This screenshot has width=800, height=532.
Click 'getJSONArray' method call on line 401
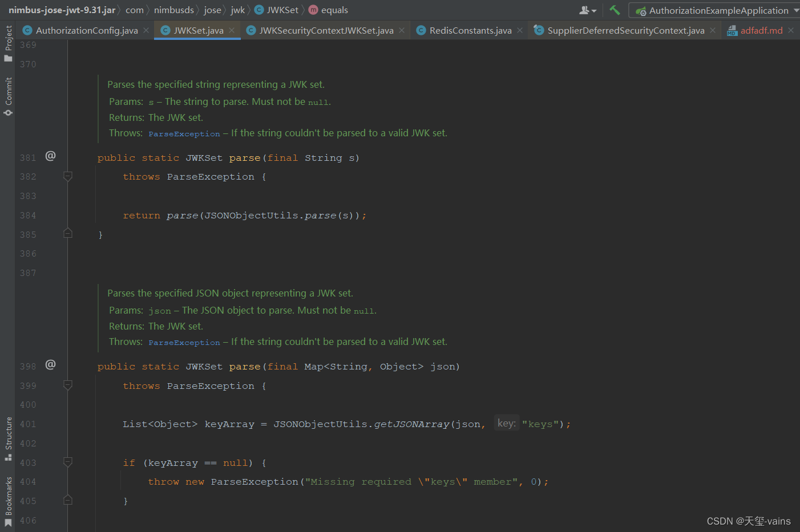(x=412, y=424)
